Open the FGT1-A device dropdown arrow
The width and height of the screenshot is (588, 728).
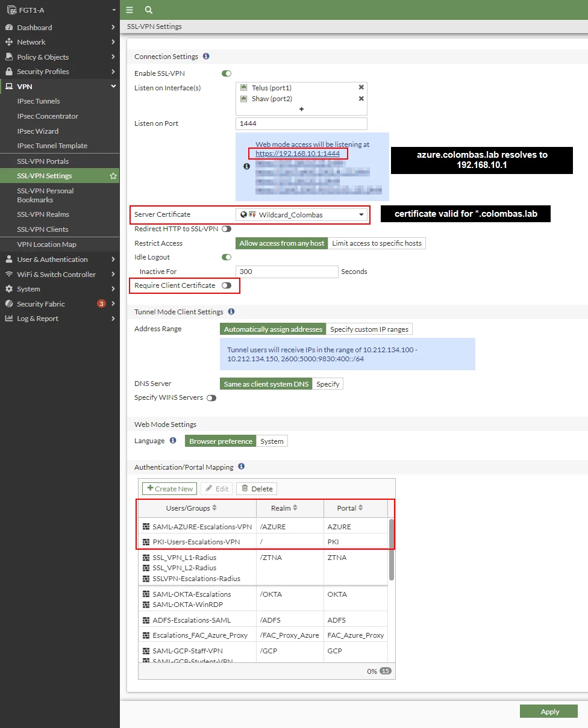(114, 10)
